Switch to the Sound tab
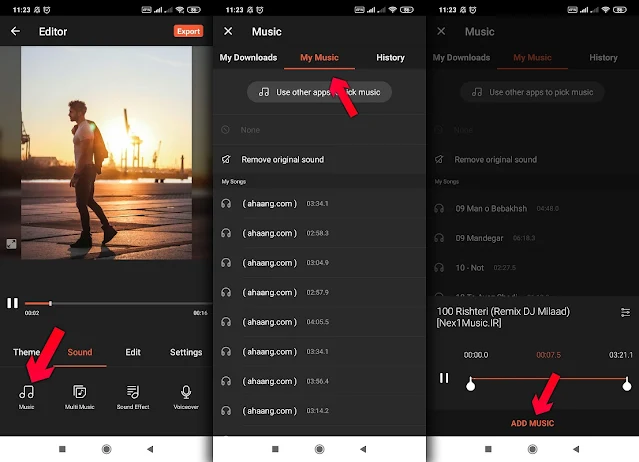The image size is (639, 462). (80, 352)
